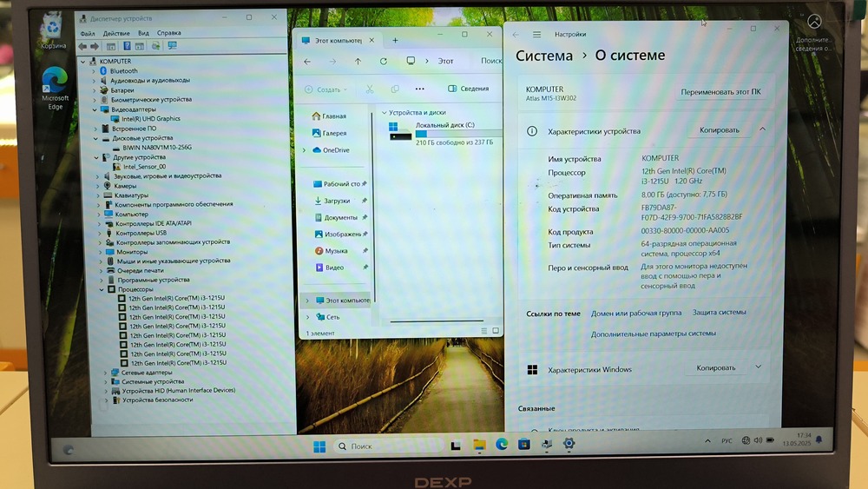868x489 pixels.
Task: Click the cut scissors icon in File Explorer
Action: click(370, 89)
